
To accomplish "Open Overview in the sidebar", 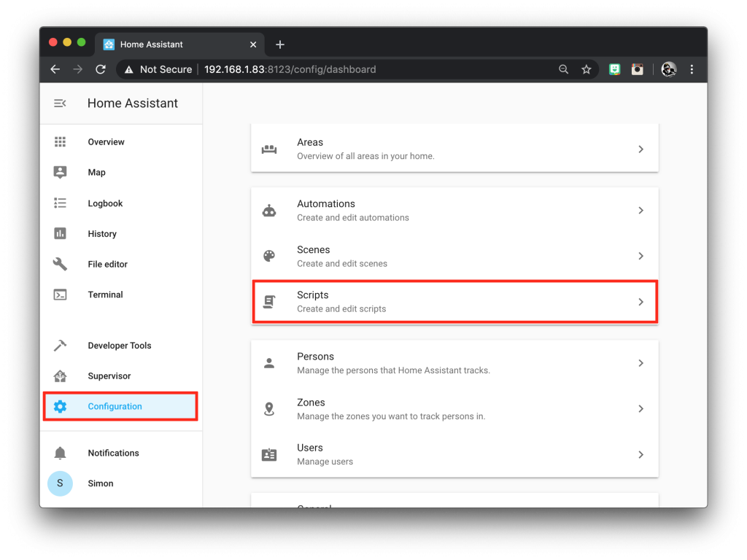I will 121,142.
